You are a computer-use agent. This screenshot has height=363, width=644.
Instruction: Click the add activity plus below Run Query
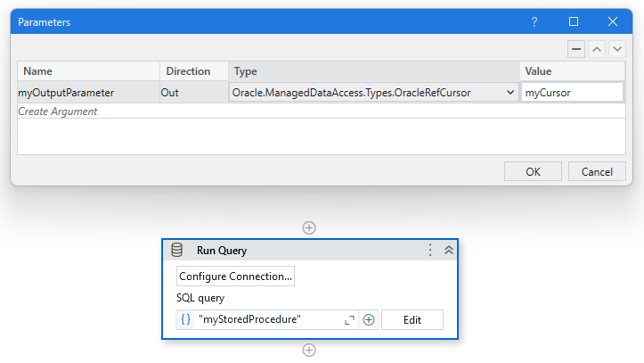tap(309, 351)
